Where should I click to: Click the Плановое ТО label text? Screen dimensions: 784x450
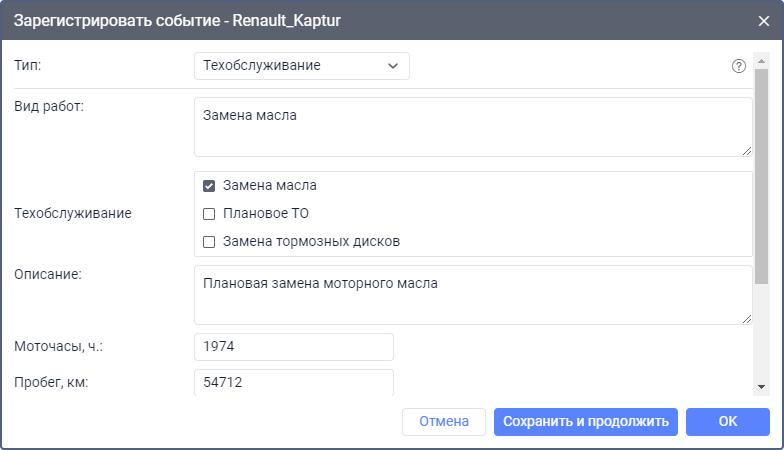click(x=258, y=214)
